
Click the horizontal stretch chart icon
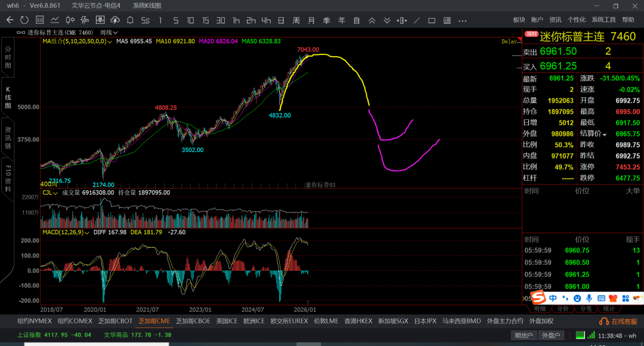[x=402, y=20]
